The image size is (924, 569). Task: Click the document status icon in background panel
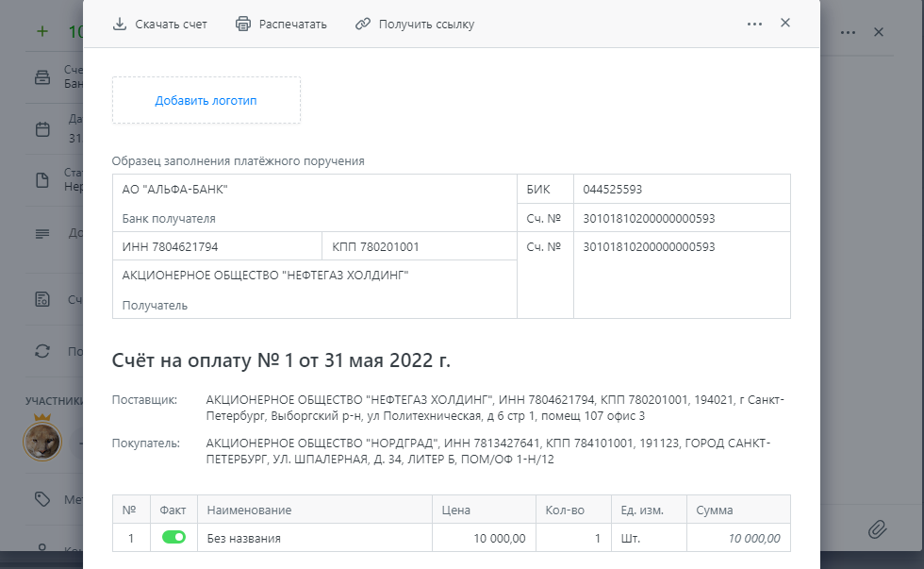[42, 180]
